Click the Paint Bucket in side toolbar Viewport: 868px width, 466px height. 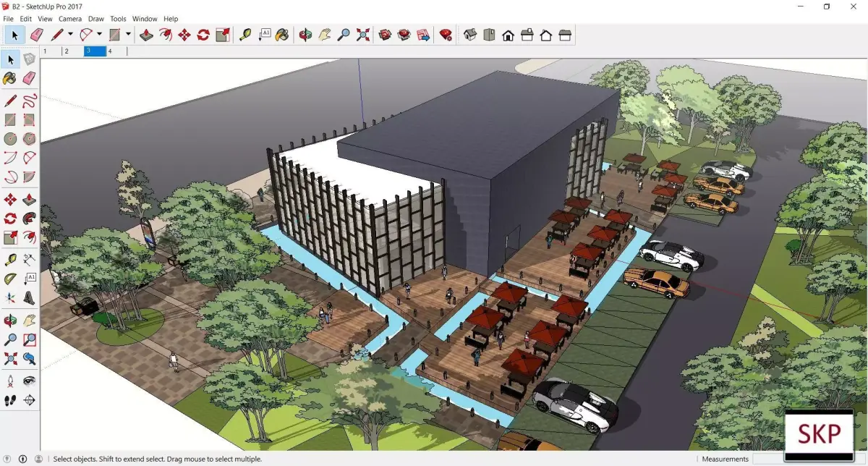click(x=10, y=78)
